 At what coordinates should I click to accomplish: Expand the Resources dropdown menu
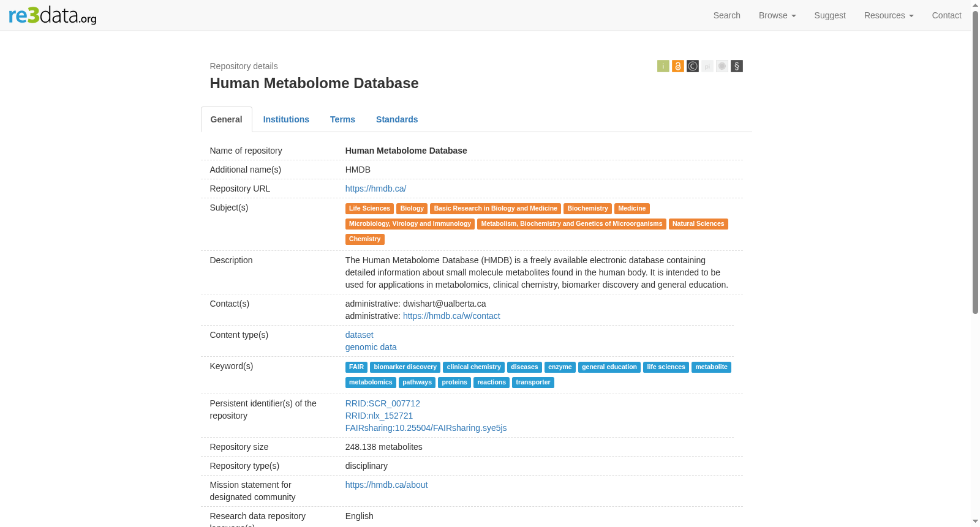[x=888, y=15]
